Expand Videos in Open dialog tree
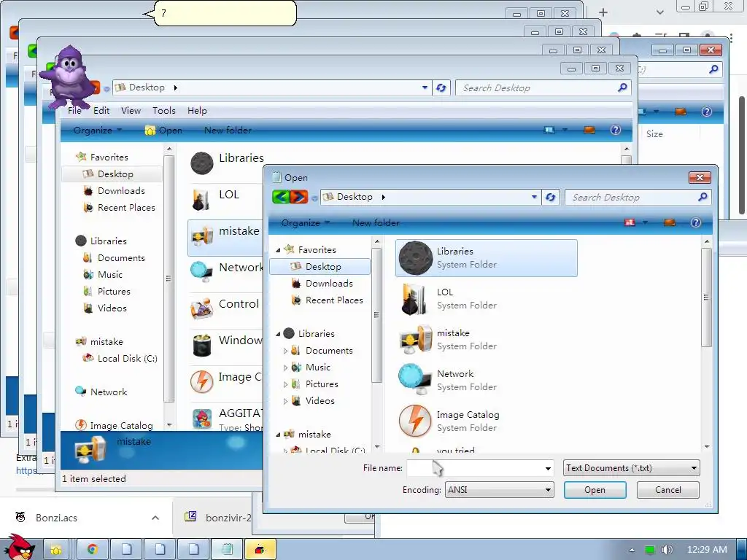 [285, 401]
